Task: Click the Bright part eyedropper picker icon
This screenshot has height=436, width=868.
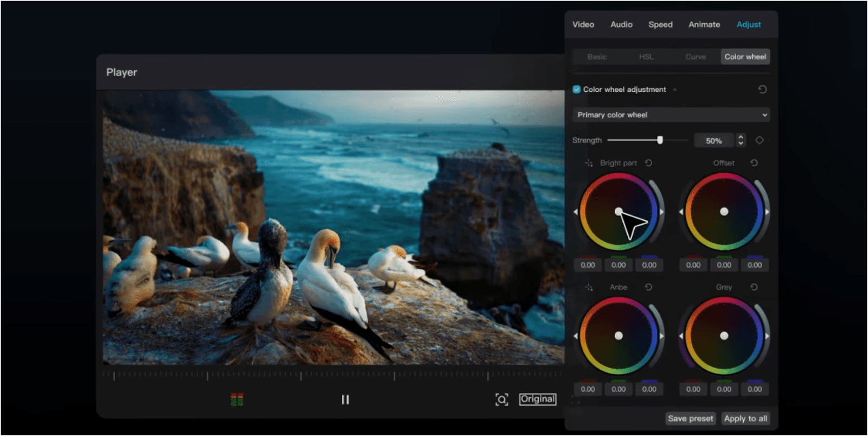Action: point(589,163)
